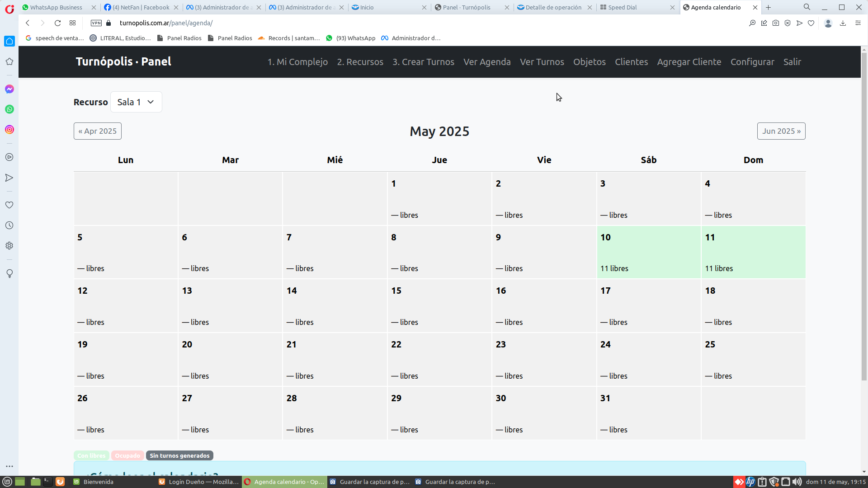Viewport: 868px width, 488px height.
Task: Open the sidebar player icon
Action: (x=9, y=157)
